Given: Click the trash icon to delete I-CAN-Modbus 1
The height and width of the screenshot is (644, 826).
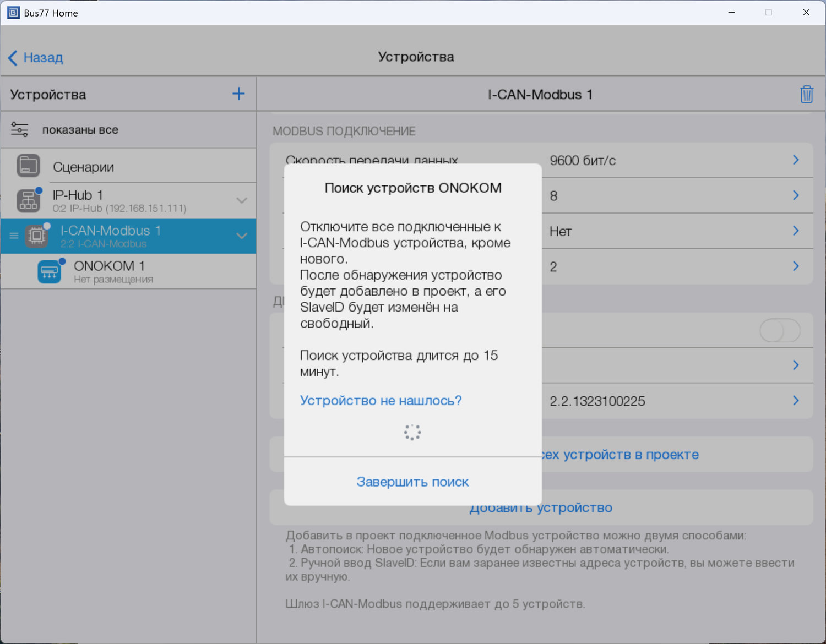Looking at the screenshot, I should coord(806,94).
